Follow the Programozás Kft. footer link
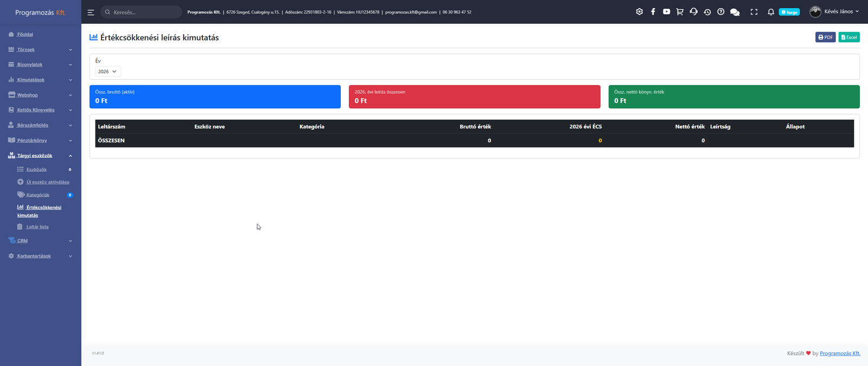868x366 pixels. [840, 354]
